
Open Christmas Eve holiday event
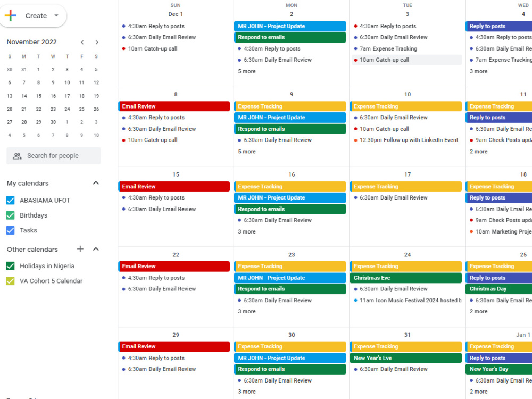pos(406,278)
